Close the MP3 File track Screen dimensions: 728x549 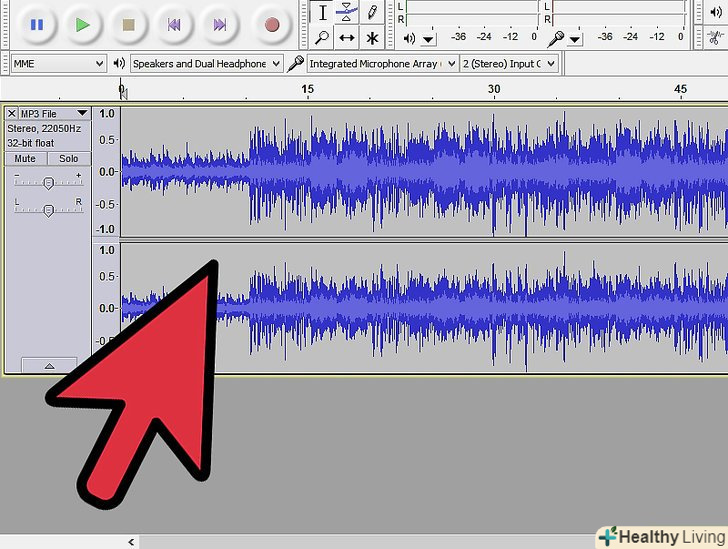pyautogui.click(x=12, y=114)
